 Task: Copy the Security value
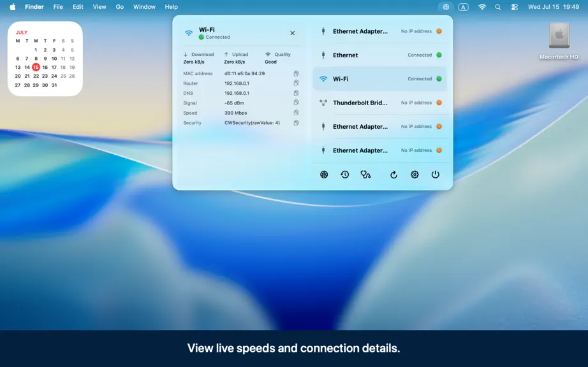click(296, 122)
